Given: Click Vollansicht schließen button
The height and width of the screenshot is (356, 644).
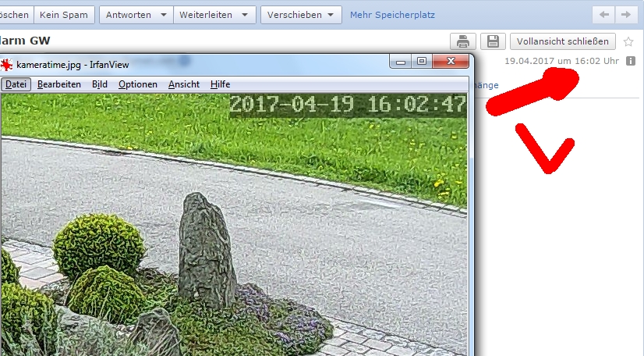Looking at the screenshot, I should [562, 41].
